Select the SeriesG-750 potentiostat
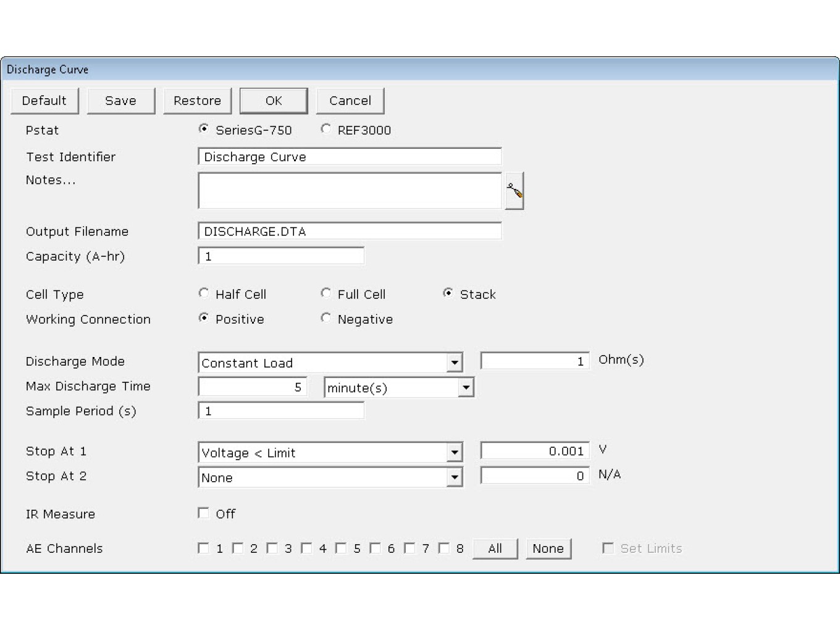Screen dimensions: 840x630 [x=203, y=129]
